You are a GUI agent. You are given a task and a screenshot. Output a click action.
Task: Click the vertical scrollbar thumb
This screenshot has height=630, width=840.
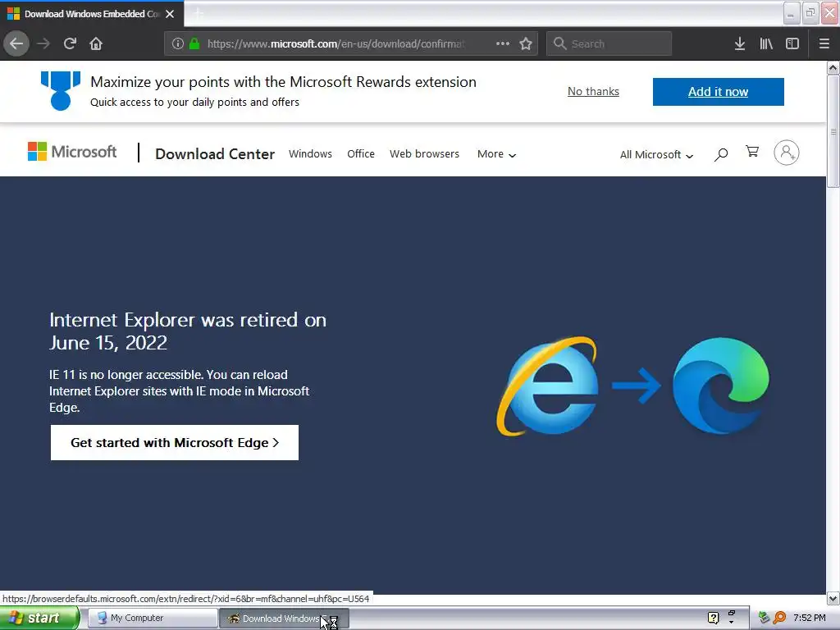coord(833,131)
